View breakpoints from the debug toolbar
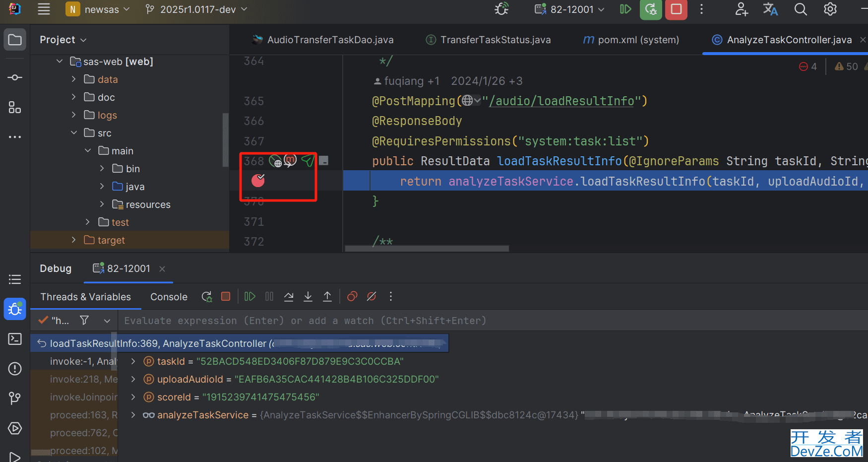Image resolution: width=868 pixels, height=462 pixels. [352, 297]
